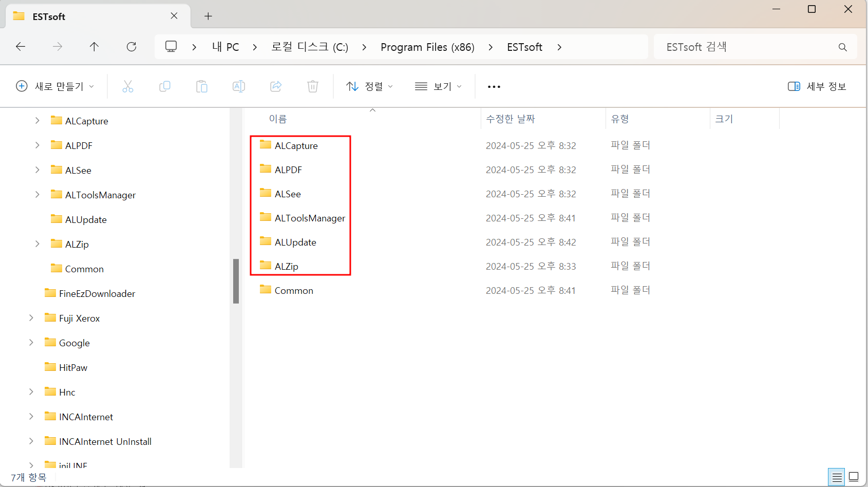The height and width of the screenshot is (487, 868).
Task: Expand ALToolsManager node in navigation tree
Action: [x=37, y=195]
